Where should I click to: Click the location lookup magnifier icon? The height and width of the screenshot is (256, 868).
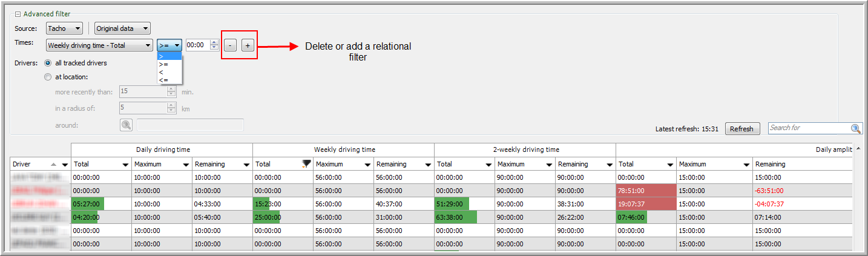126,125
